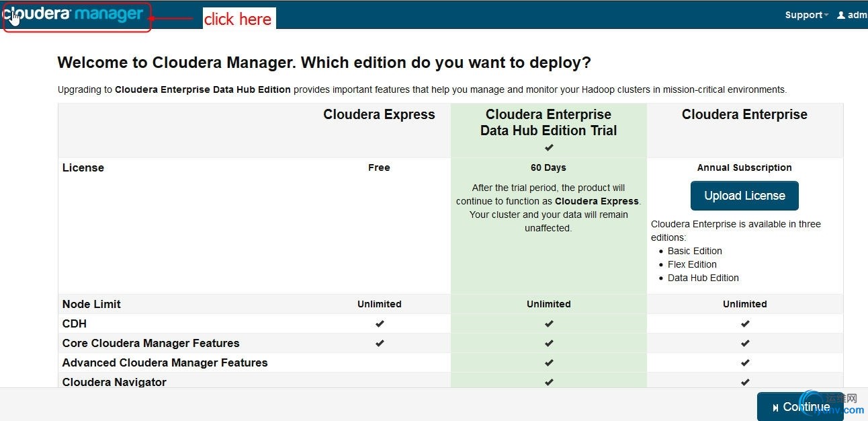The width and height of the screenshot is (868, 421).
Task: Click Advanced Features checkmark in Trial column
Action: [549, 362]
